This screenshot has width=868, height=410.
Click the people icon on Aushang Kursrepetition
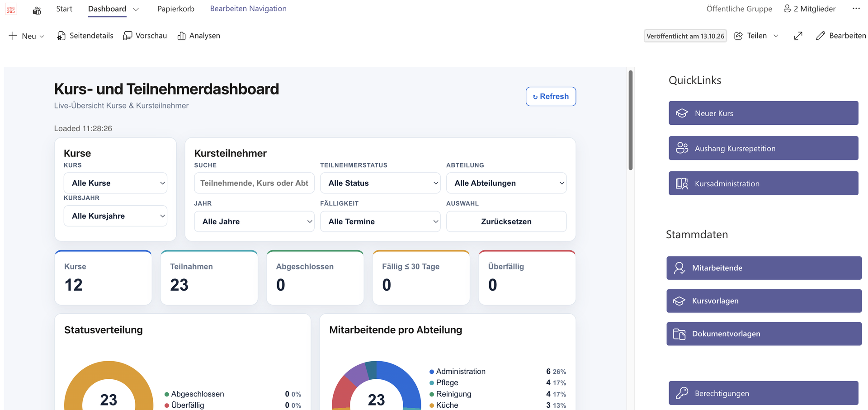(682, 148)
